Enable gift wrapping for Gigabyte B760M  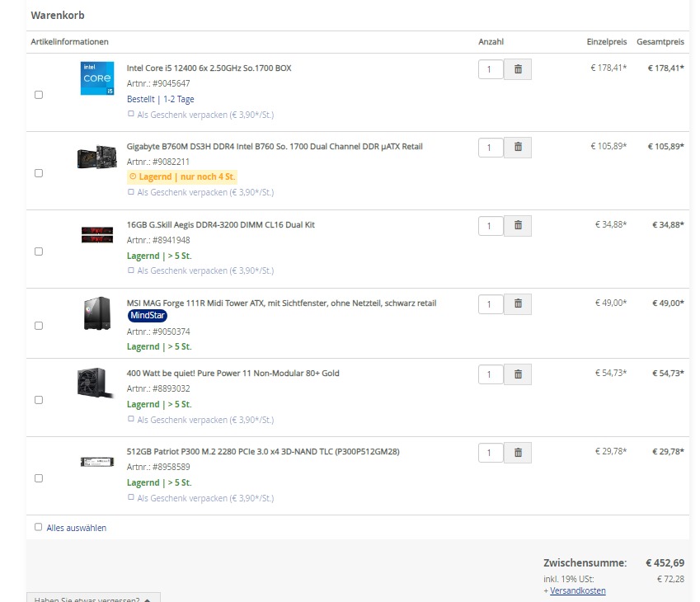[x=131, y=192]
